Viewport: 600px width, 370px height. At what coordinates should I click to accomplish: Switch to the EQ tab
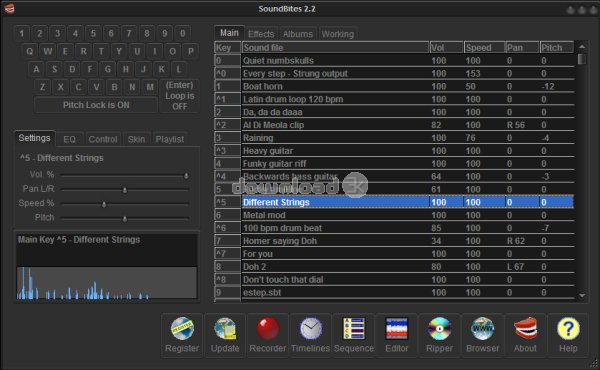click(x=69, y=139)
